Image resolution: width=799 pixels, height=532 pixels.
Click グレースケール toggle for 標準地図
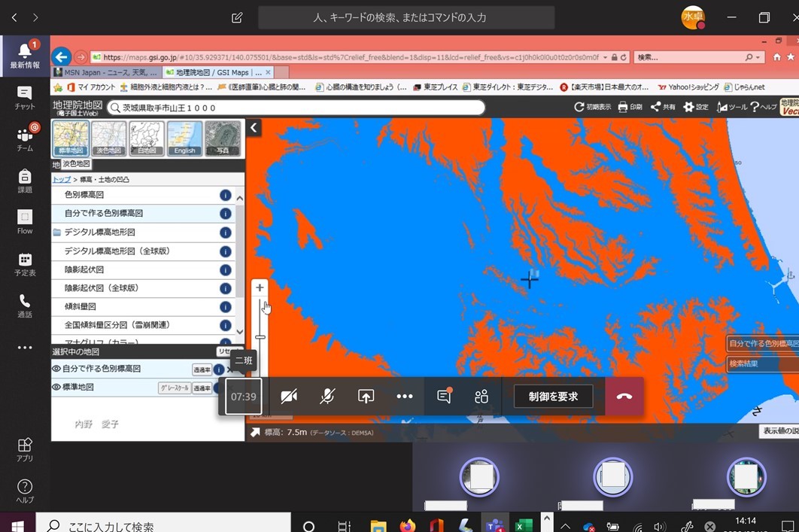coord(175,388)
